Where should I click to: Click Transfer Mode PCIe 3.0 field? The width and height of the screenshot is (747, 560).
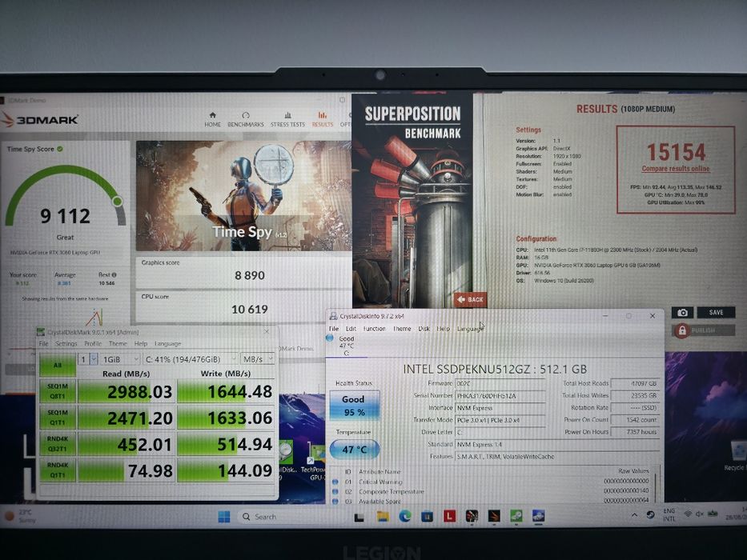click(x=500, y=420)
